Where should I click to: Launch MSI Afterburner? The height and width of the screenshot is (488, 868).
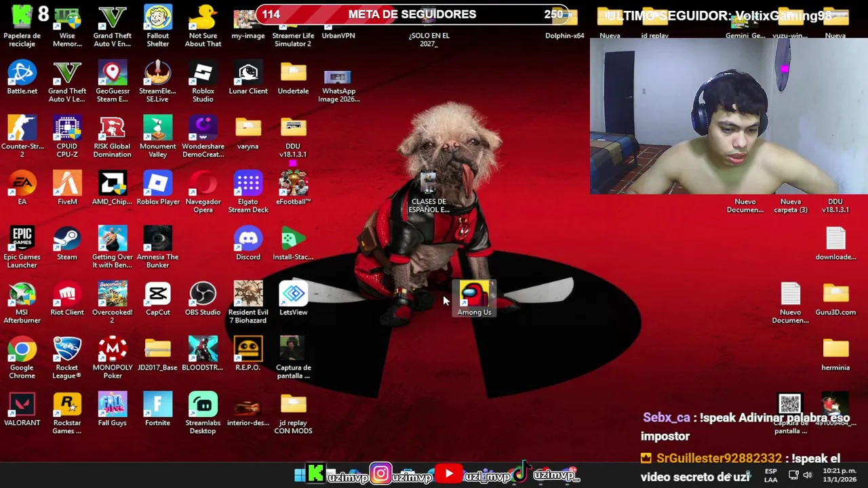point(22,303)
